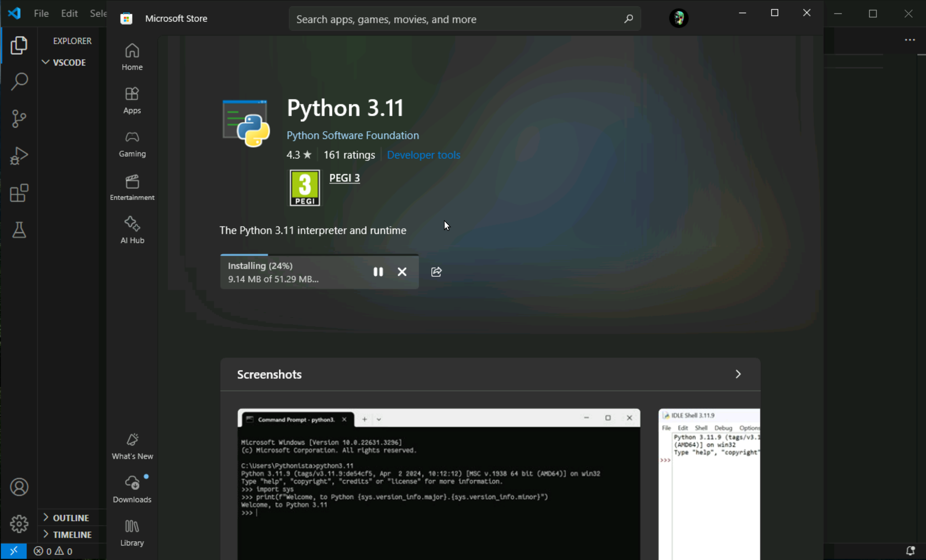
Task: Pause the Python 3.11 installation
Action: click(x=378, y=272)
